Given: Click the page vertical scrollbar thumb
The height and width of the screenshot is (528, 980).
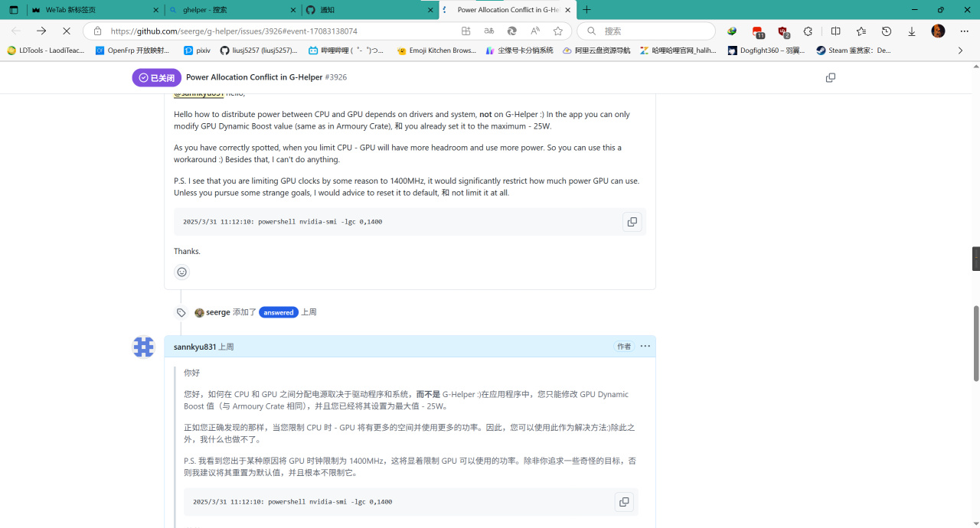Looking at the screenshot, I should point(975,343).
